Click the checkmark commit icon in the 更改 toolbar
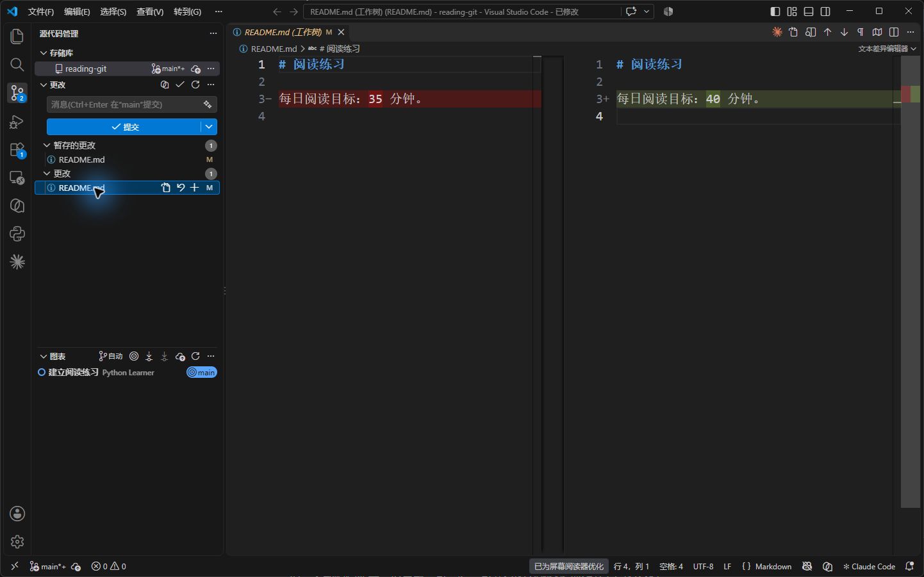This screenshot has height=577, width=924. (x=180, y=85)
